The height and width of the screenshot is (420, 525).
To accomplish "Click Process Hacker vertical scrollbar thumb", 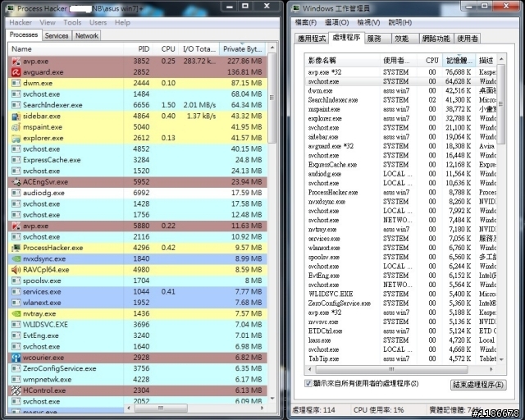I will [x=272, y=98].
